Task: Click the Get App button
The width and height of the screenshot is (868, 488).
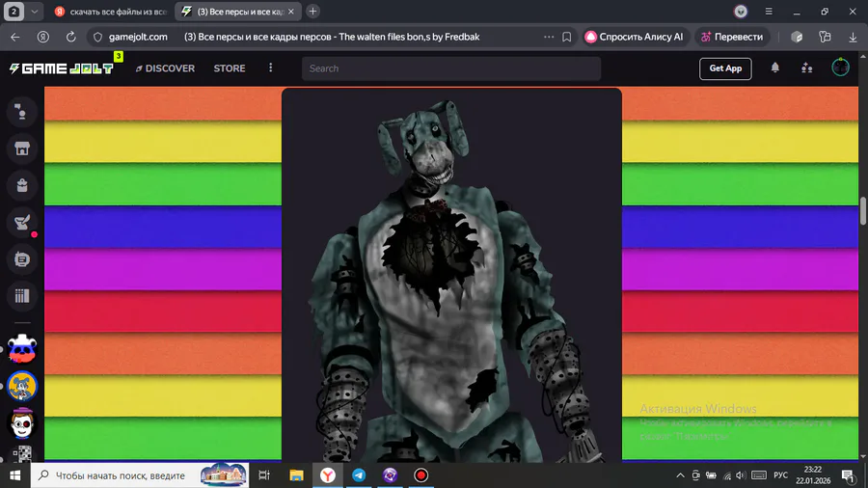Action: click(725, 68)
